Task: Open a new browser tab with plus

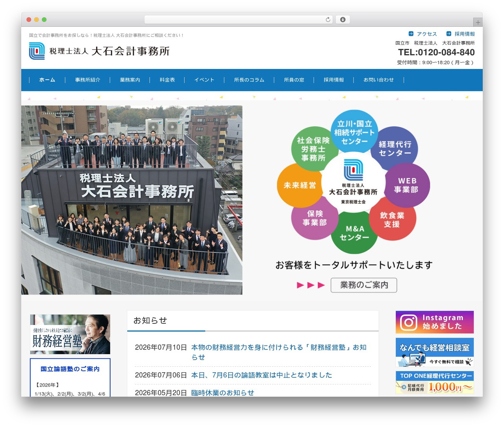Action: (478, 22)
